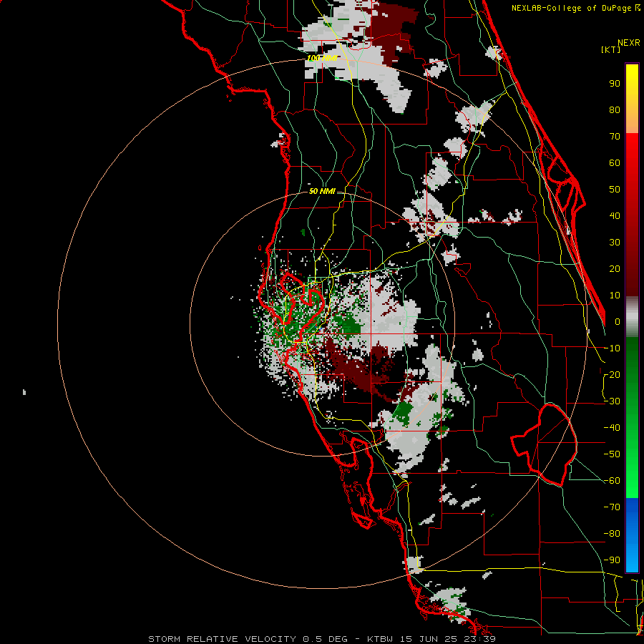The height and width of the screenshot is (644, 644).
Task: Click the -40 value on velocity scale
Action: pyautogui.click(x=612, y=428)
